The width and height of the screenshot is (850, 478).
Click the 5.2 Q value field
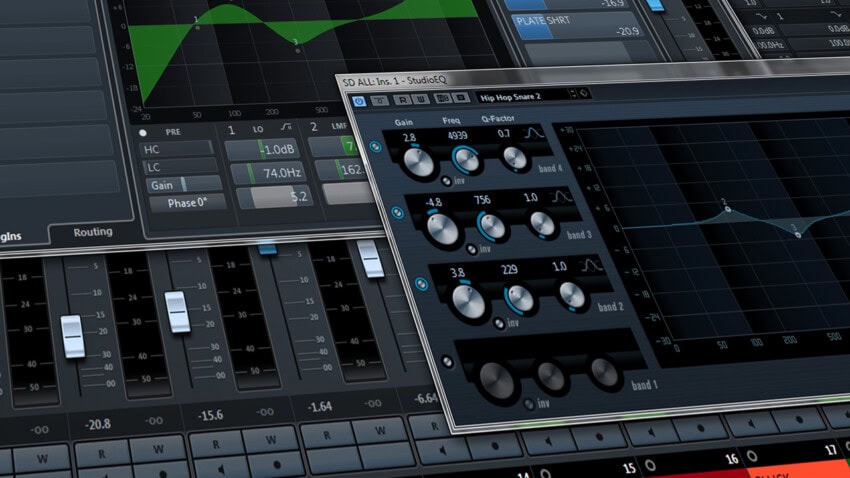(274, 197)
